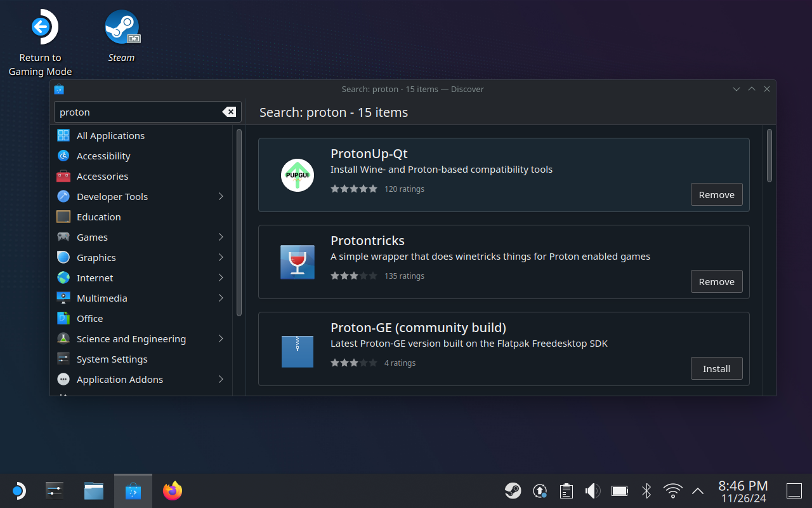Open the Dolphin file manager in taskbar

pos(94,491)
